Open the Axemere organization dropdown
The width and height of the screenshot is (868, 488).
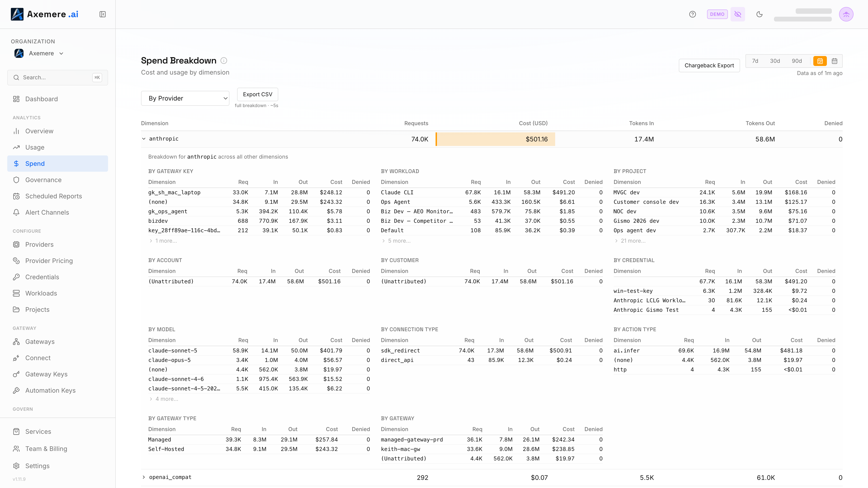[39, 53]
